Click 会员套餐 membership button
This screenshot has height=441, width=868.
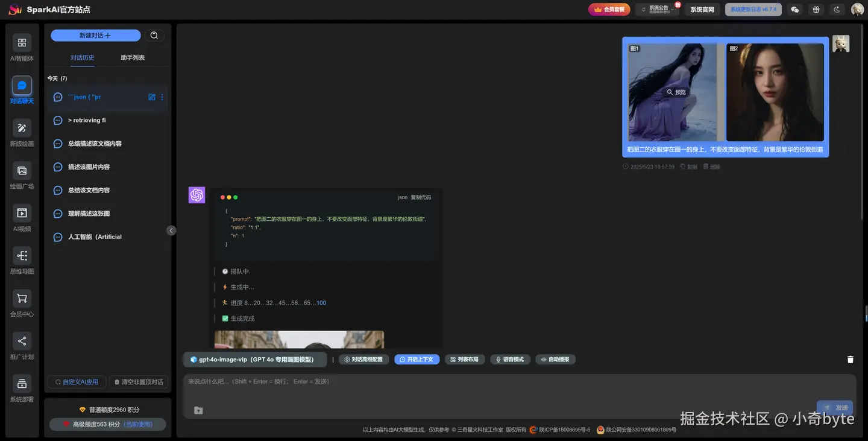609,10
